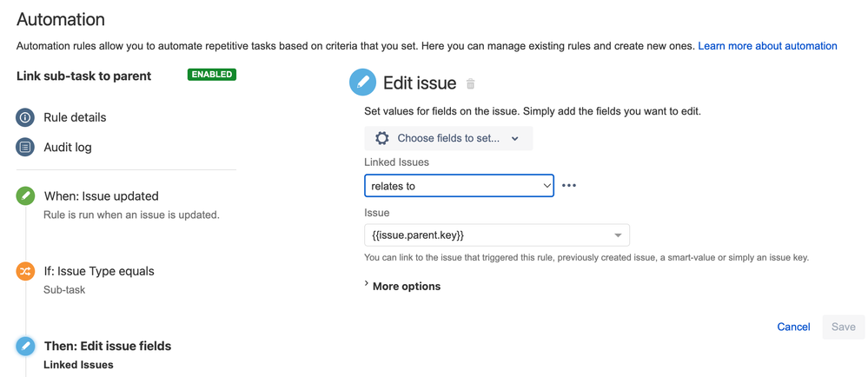Click the Rule details info icon
This screenshot has height=377, width=868.
25,117
